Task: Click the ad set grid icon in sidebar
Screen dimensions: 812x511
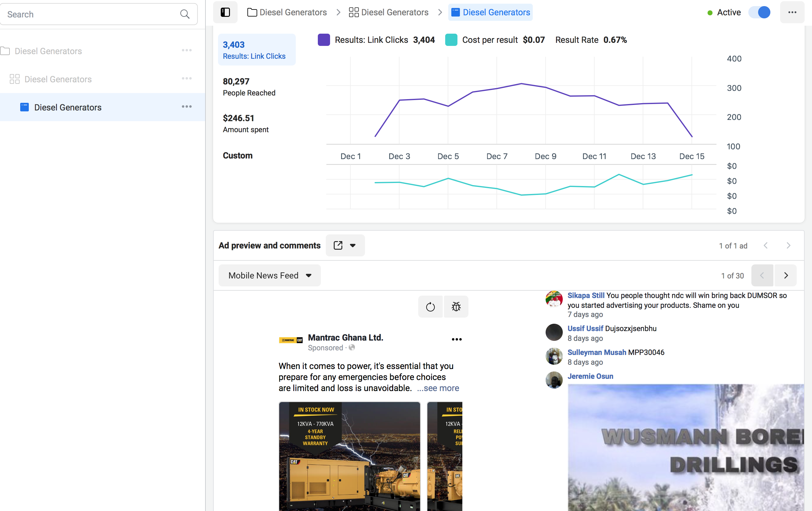Action: (14, 79)
